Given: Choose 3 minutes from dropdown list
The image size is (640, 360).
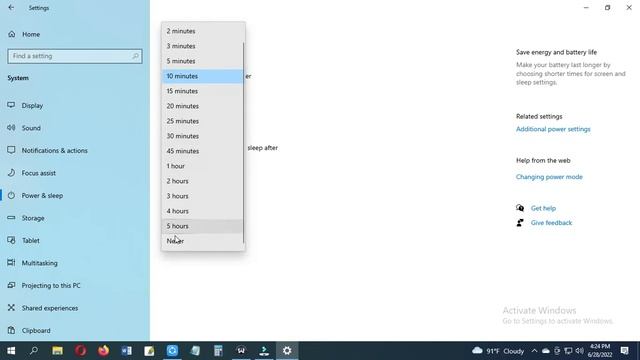Looking at the screenshot, I should click(x=202, y=46).
